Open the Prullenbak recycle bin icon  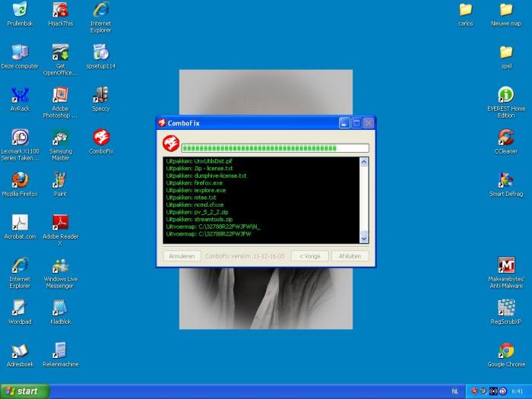coord(20,14)
